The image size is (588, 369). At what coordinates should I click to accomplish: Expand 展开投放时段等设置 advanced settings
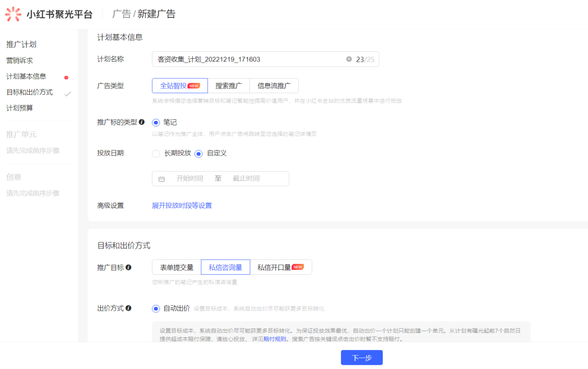pos(182,205)
